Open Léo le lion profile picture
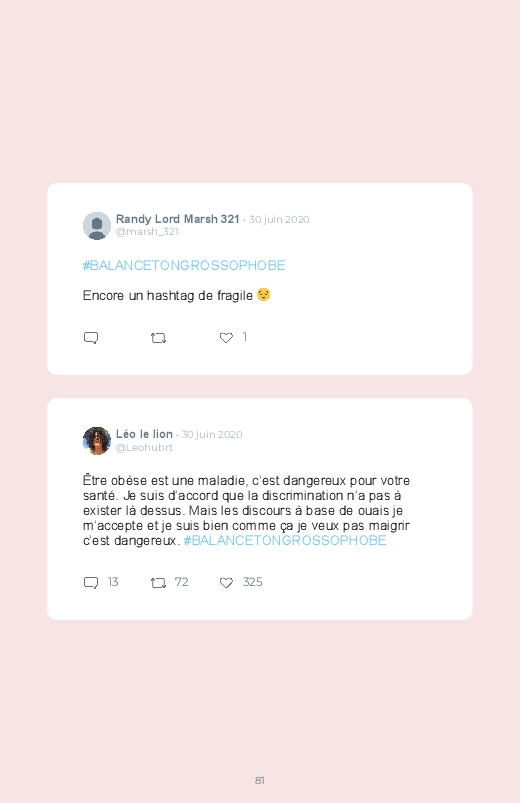Viewport: 520px width, 803px height. coord(97,440)
